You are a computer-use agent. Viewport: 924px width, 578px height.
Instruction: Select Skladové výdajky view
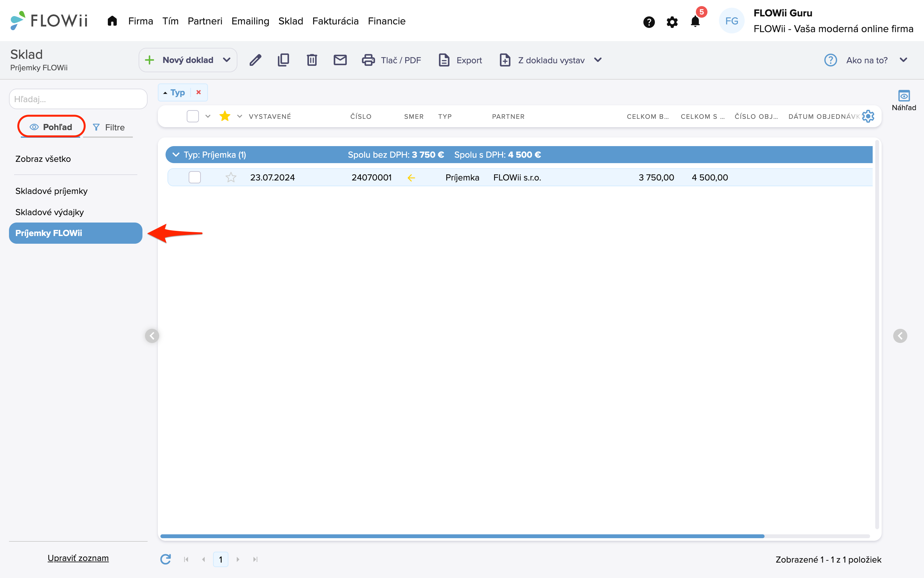[x=49, y=212]
